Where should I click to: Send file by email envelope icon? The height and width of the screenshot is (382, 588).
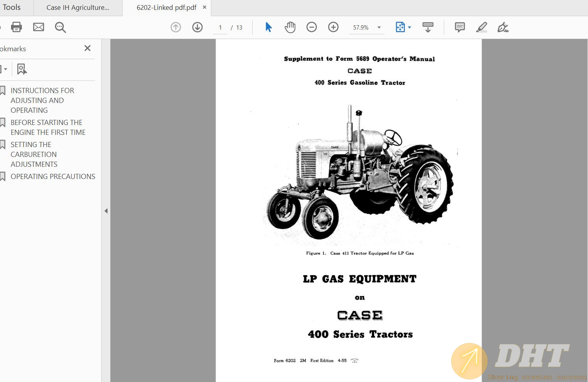point(39,27)
